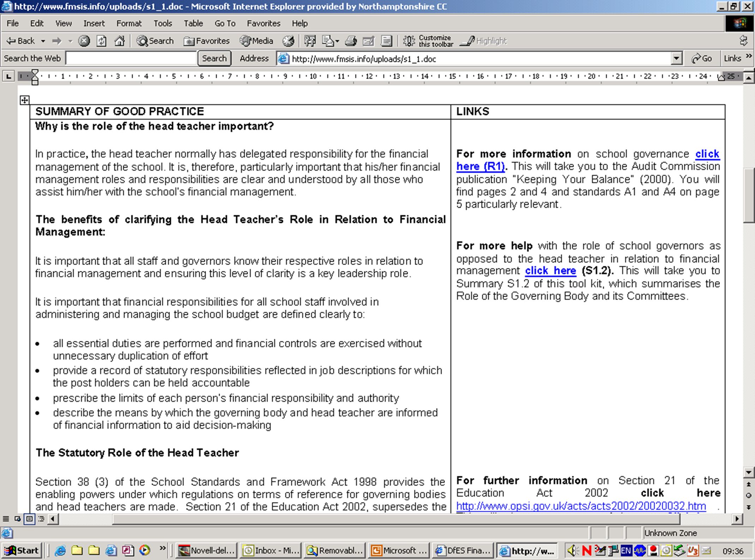Open the Forward button history dropdown

70,41
